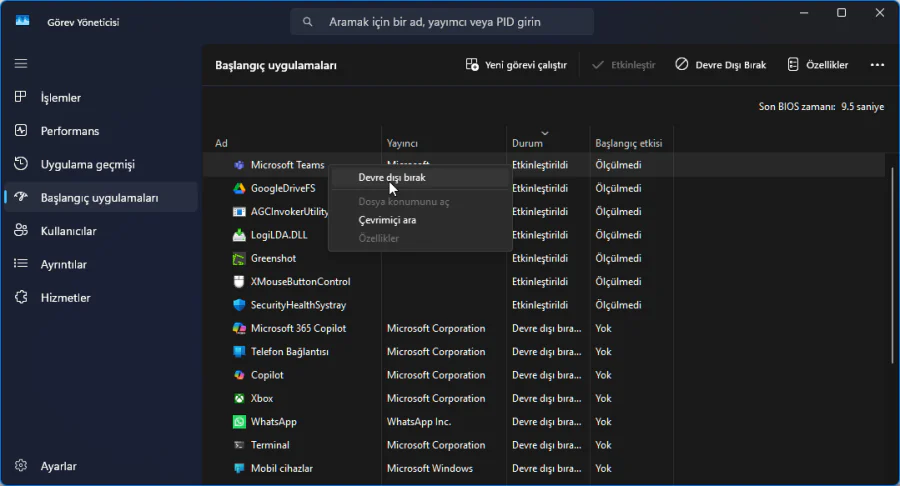Click the vertical scrollbar of the list

[892, 265]
